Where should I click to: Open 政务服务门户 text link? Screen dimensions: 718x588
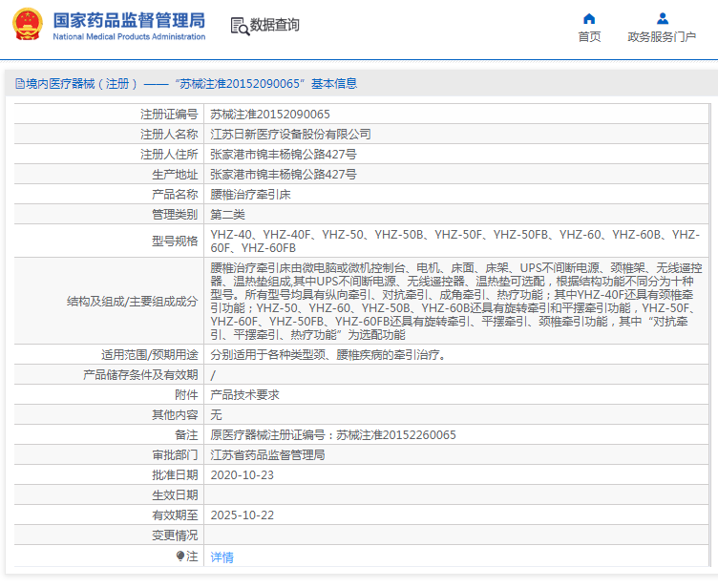[662, 36]
